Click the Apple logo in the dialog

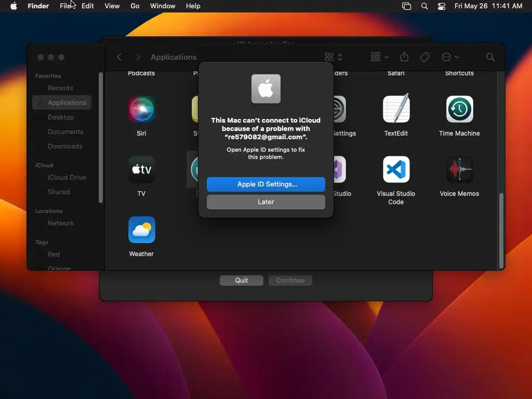(x=265, y=89)
